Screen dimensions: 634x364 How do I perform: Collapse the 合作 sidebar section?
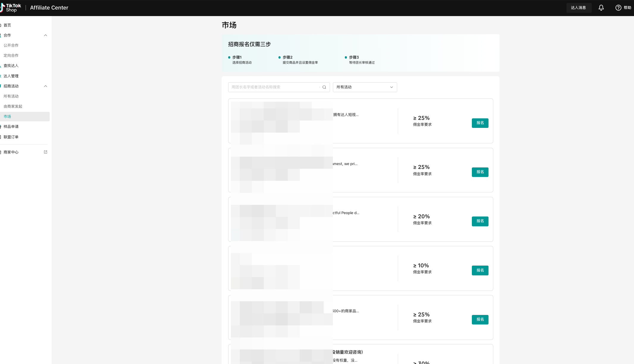[46, 35]
